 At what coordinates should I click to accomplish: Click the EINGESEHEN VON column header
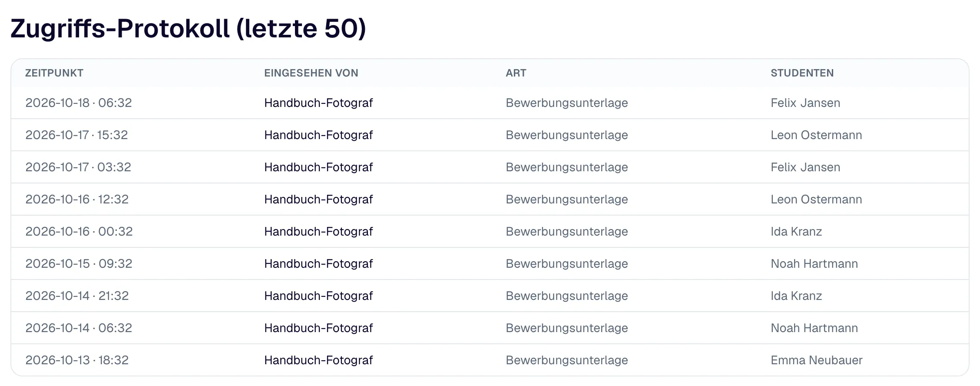[x=311, y=73]
